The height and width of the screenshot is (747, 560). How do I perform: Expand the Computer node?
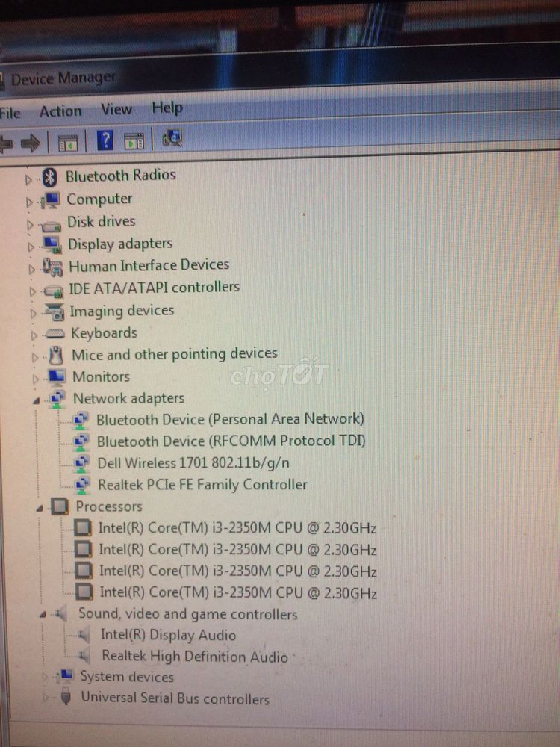point(30,202)
